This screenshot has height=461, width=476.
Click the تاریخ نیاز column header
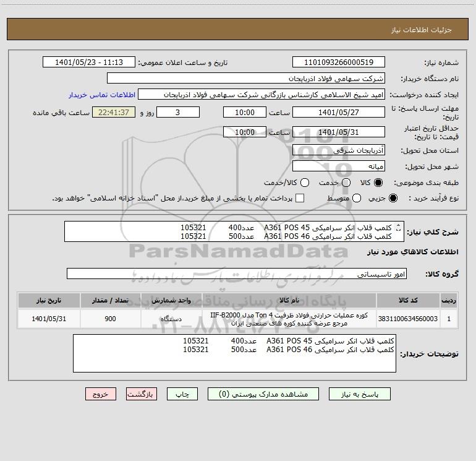(49, 301)
